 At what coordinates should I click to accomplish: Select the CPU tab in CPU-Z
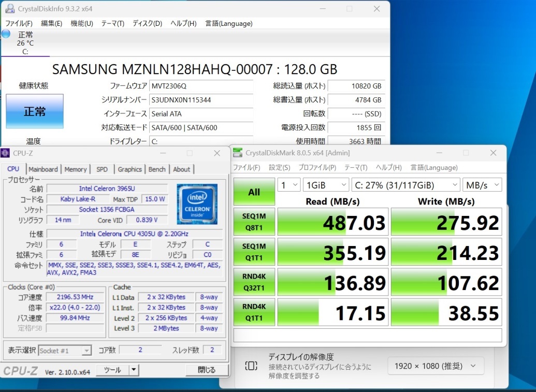coord(13,169)
